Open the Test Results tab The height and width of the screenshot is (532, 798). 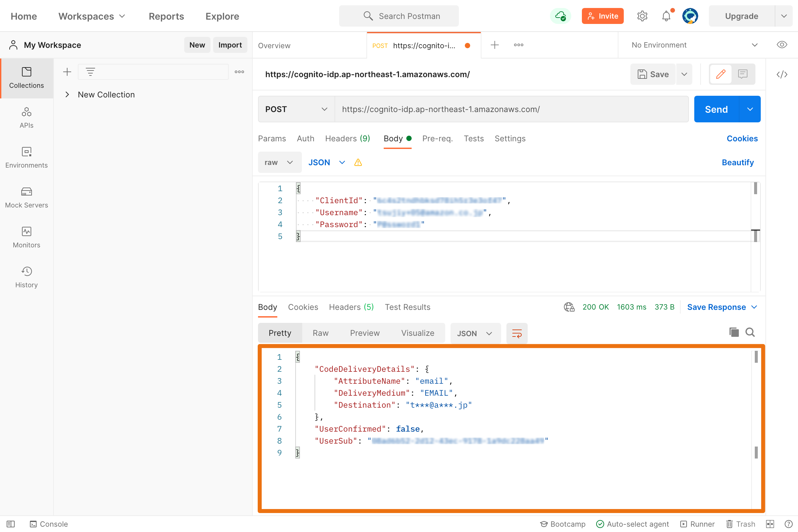click(x=408, y=307)
